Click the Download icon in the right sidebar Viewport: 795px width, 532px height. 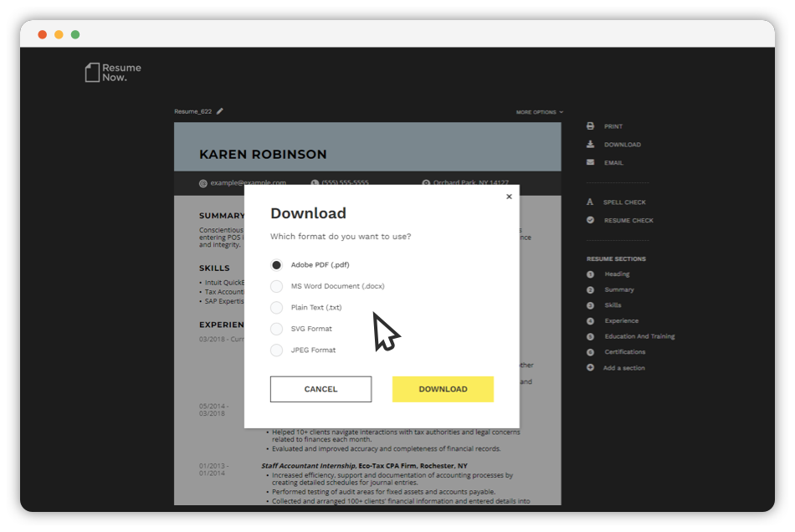tap(591, 144)
